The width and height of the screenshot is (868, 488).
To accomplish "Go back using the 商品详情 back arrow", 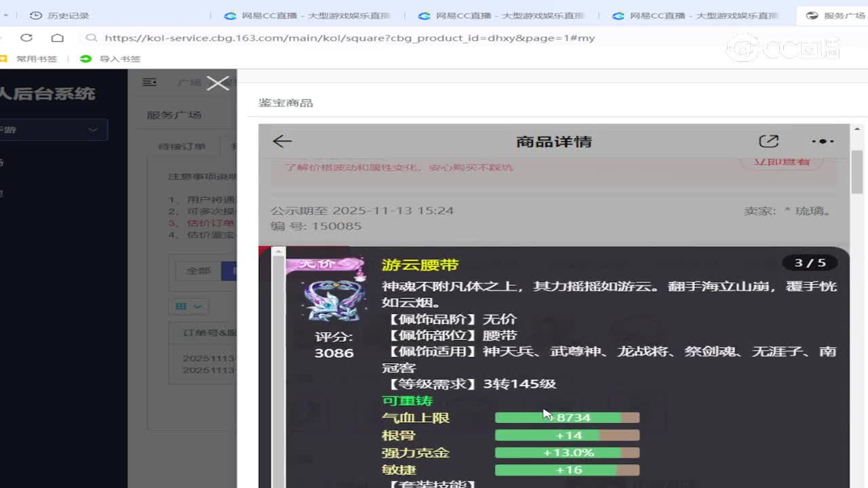I will pos(282,141).
